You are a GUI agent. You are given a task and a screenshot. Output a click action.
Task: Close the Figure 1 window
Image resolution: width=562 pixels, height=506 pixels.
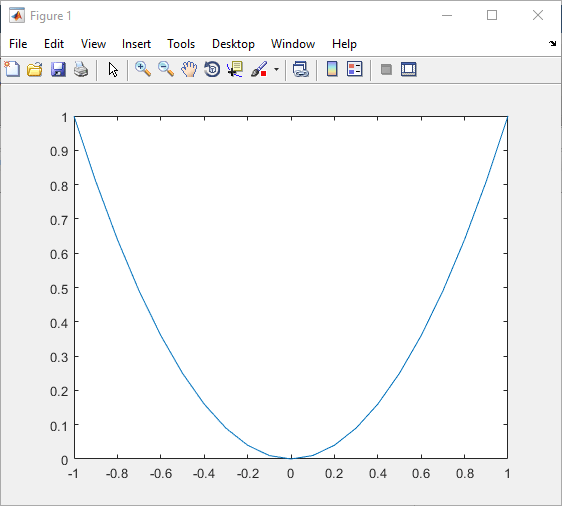click(538, 15)
